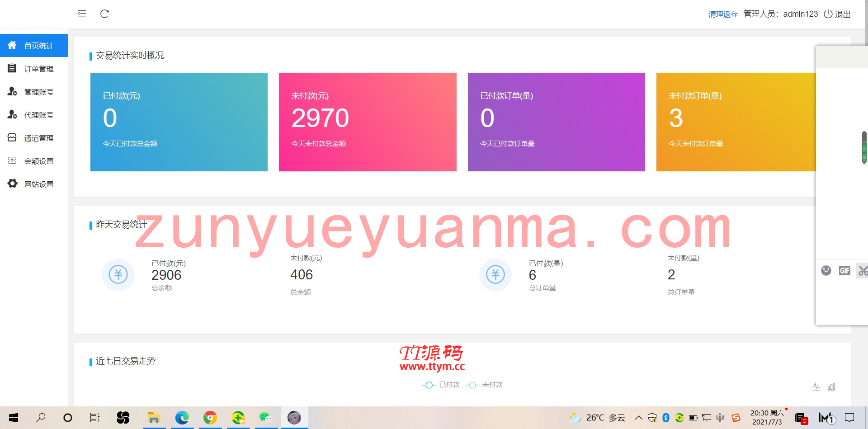The image size is (868, 429).
Task: Expand hidden system tray icons
Action: coord(639,418)
